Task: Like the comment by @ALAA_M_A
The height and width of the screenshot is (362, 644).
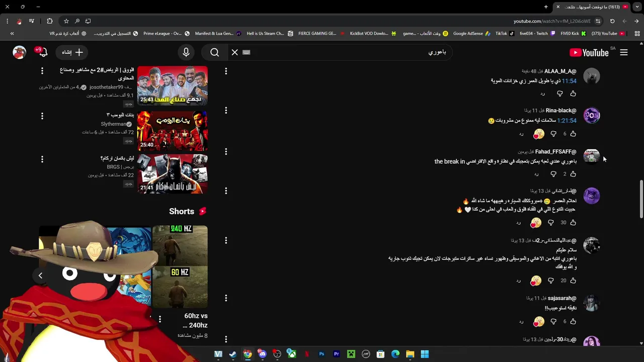Action: point(573,94)
